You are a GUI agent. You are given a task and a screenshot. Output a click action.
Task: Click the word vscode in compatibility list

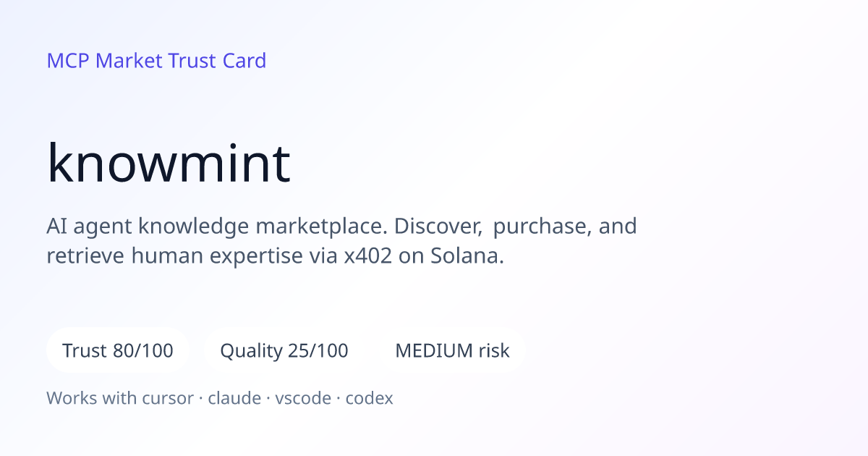click(303, 398)
